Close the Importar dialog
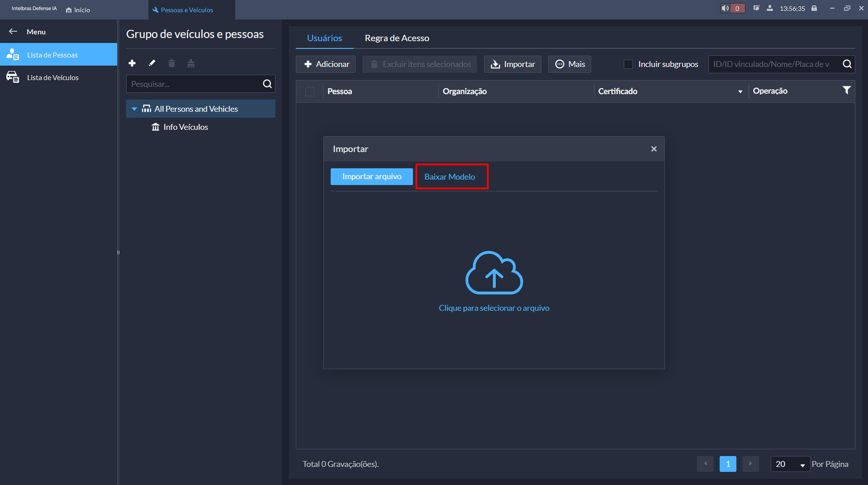The image size is (868, 485). point(654,149)
